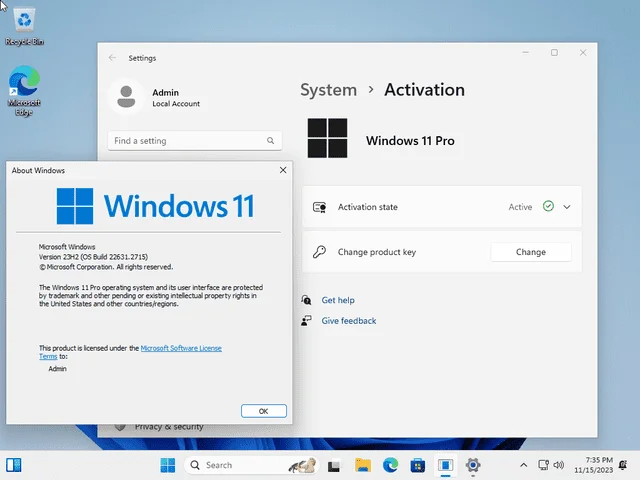The height and width of the screenshot is (480, 640).
Task: Select the Microsoft Edge desktop shortcut
Action: [24, 91]
